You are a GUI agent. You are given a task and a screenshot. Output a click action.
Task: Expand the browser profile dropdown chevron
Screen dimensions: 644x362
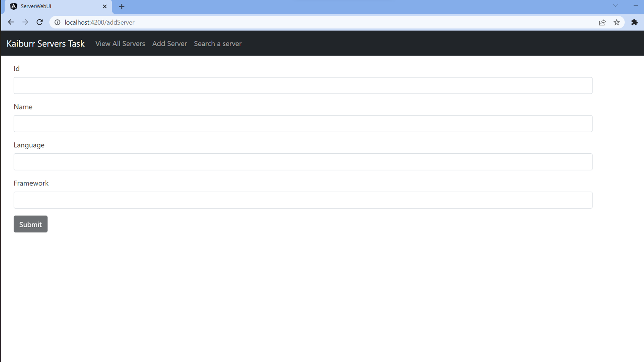pos(615,6)
